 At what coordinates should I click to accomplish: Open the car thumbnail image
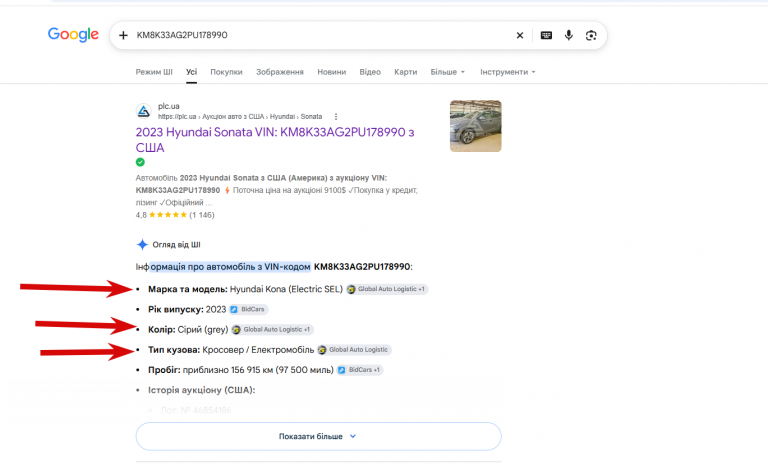click(x=476, y=126)
